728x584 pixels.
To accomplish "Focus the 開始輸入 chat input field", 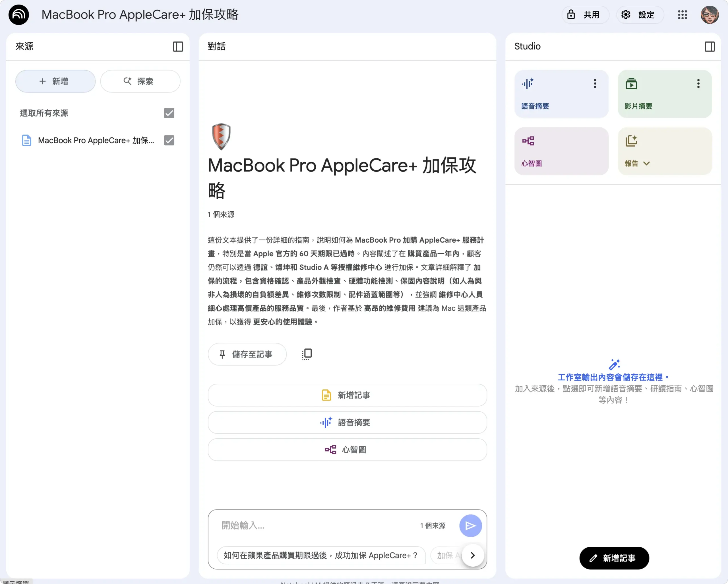I will tap(316, 526).
